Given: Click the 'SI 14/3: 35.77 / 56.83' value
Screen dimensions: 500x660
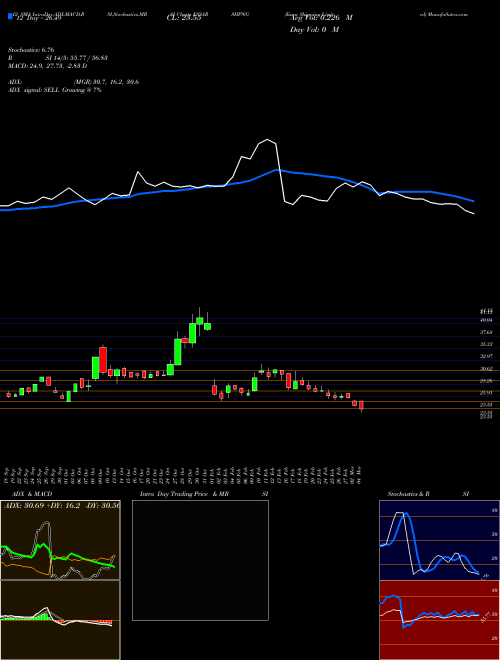Looking at the screenshot, I should coord(77,58).
